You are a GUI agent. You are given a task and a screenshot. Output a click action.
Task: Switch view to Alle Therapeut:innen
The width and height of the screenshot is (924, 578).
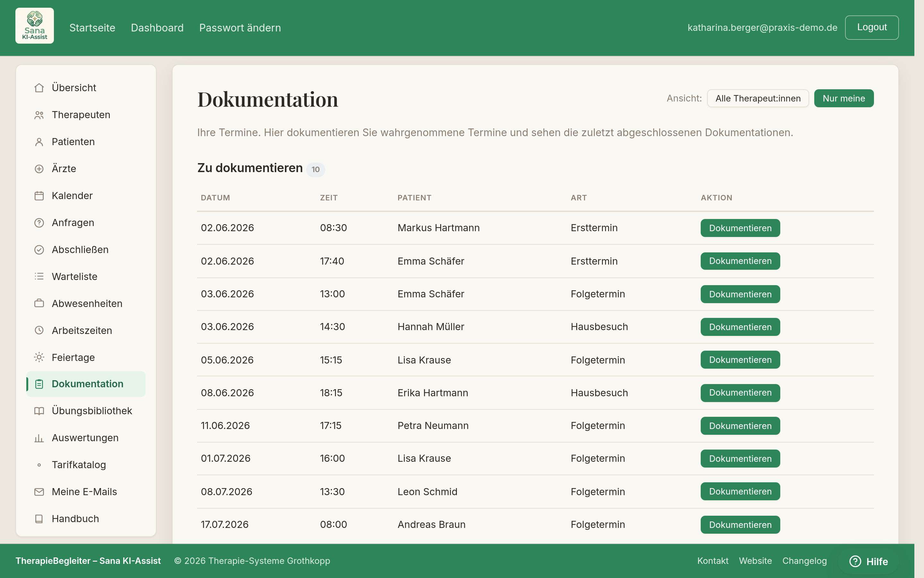pyautogui.click(x=757, y=98)
